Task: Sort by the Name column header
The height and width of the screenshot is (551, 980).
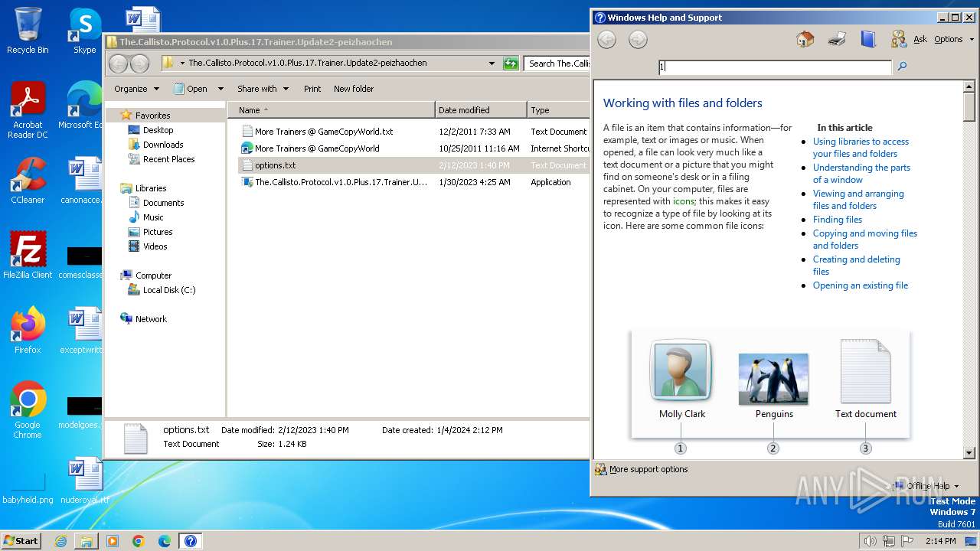Action: [x=332, y=110]
